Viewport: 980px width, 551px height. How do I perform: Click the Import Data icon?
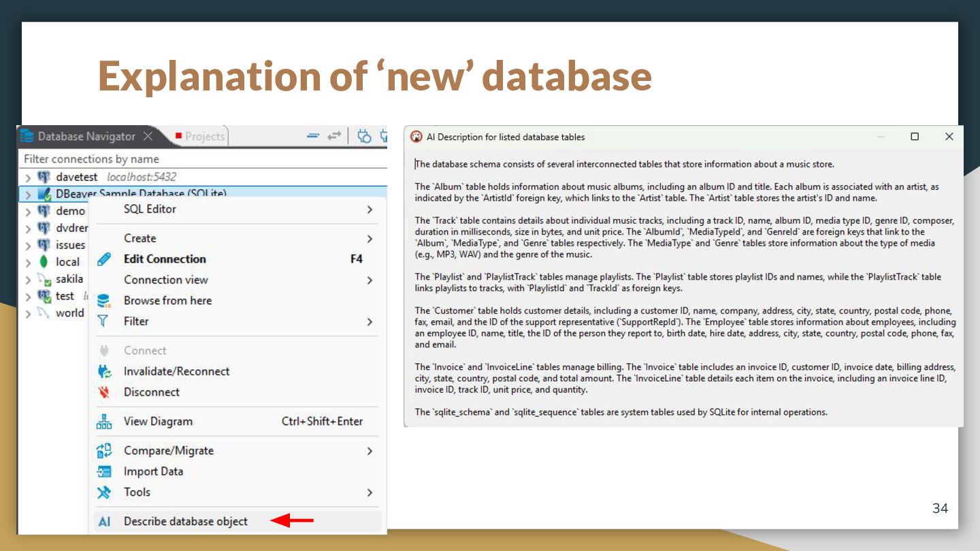(104, 471)
